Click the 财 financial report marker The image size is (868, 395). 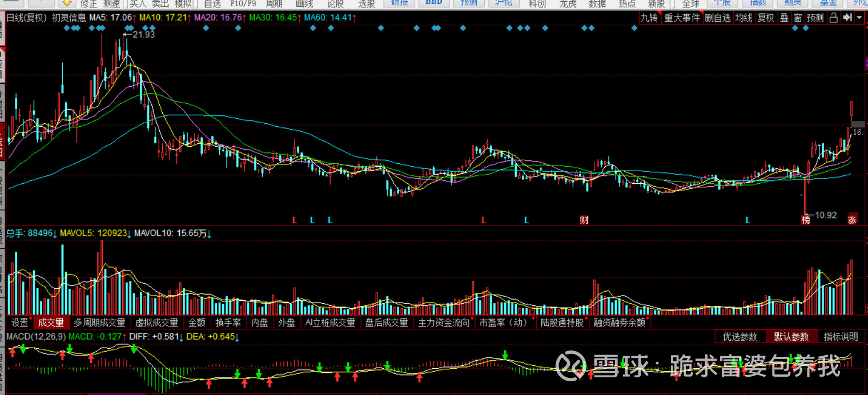coord(584,220)
